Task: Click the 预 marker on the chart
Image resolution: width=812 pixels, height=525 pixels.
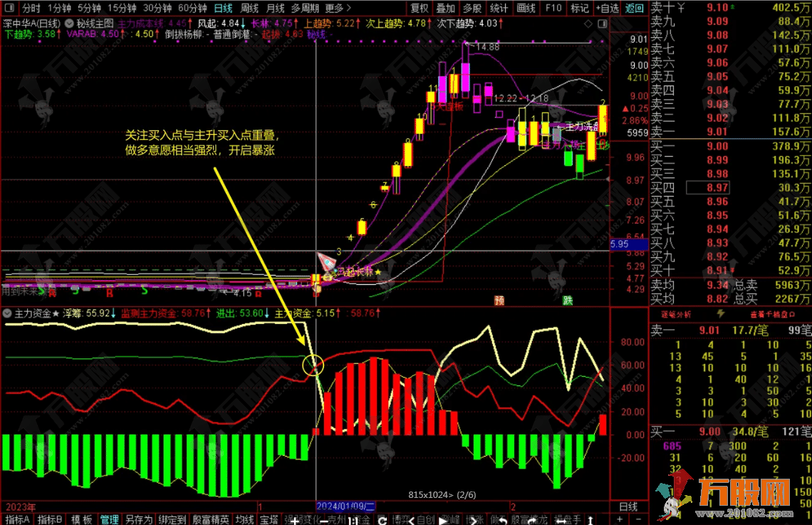Action: (x=499, y=301)
